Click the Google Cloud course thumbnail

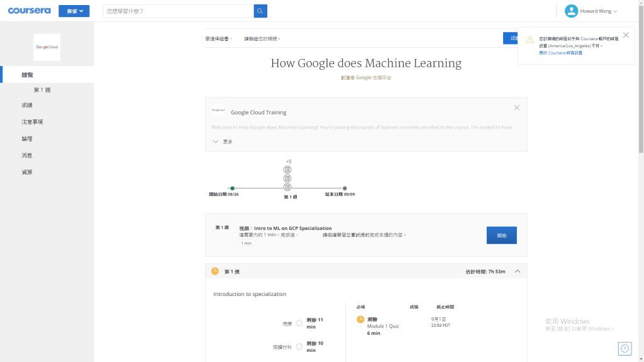point(47,47)
